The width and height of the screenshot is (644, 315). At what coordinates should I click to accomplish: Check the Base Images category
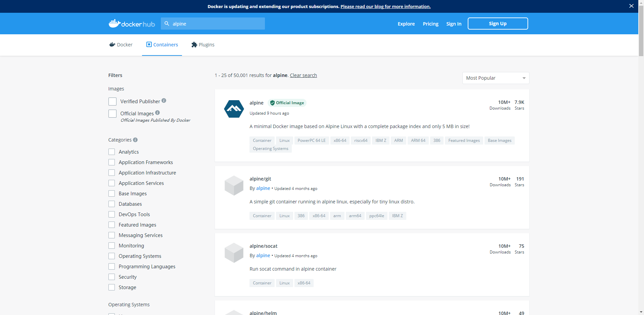click(112, 194)
